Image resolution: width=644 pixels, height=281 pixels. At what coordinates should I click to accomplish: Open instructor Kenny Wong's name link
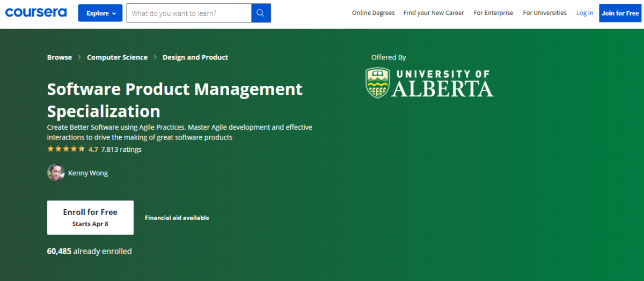pyautogui.click(x=88, y=173)
